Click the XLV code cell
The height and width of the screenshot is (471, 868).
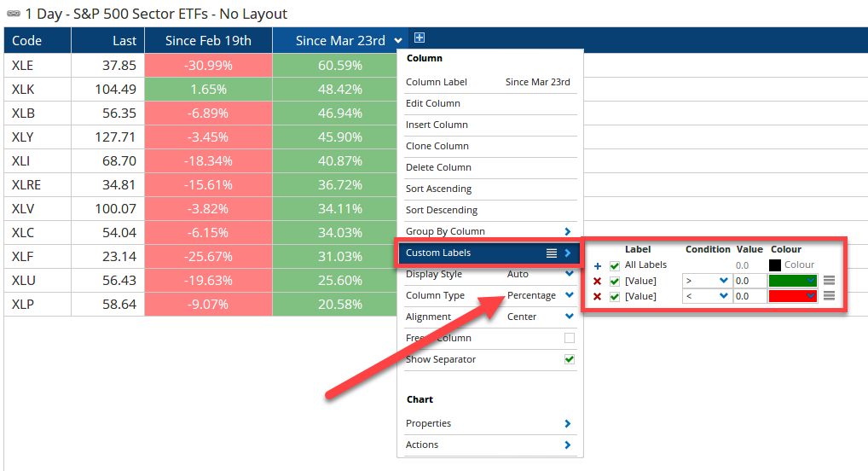[38, 209]
